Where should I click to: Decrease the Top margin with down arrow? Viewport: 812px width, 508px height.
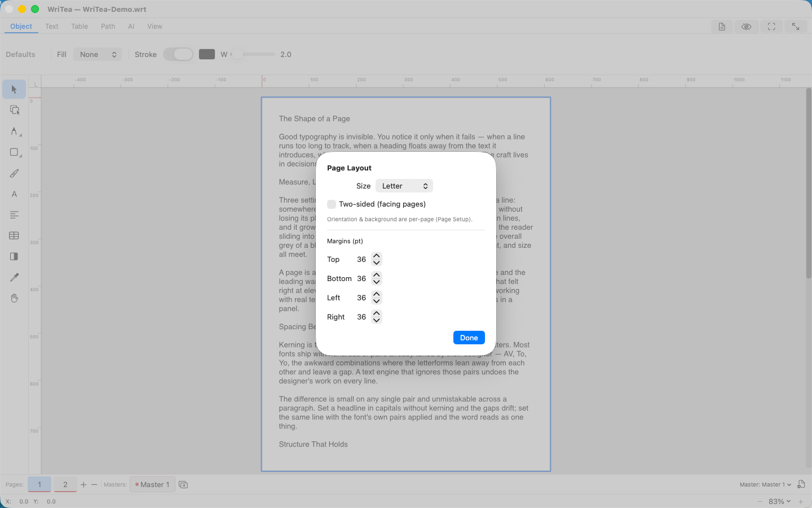[377, 262]
